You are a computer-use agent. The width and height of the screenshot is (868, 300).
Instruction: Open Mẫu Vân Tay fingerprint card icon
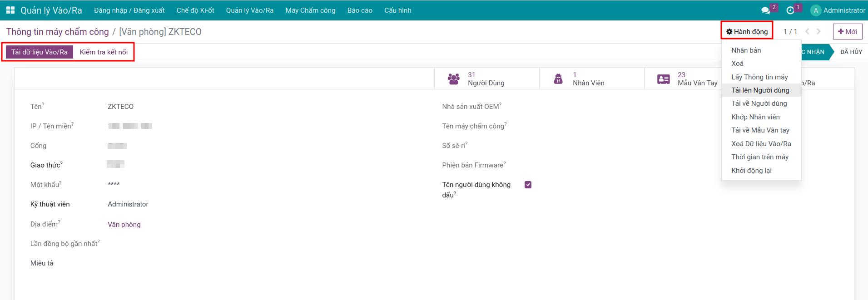663,79
